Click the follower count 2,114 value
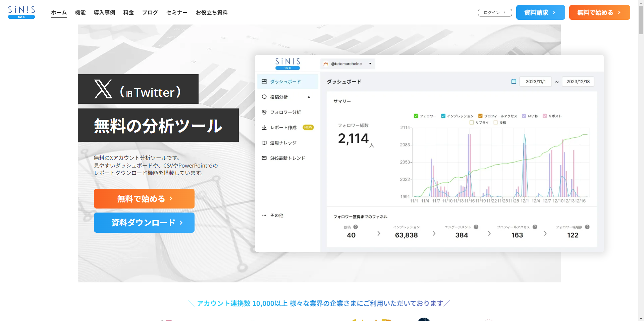 point(353,138)
